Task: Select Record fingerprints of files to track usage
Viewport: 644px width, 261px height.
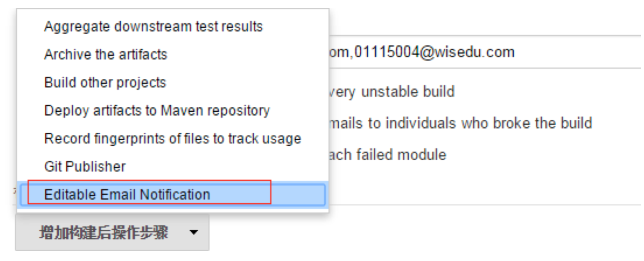Action: point(172,138)
